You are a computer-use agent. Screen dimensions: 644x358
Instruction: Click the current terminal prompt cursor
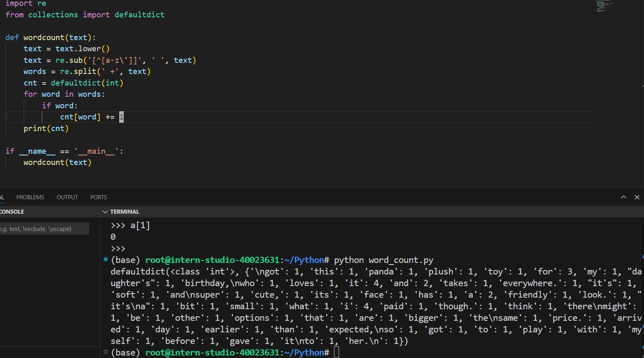336,353
